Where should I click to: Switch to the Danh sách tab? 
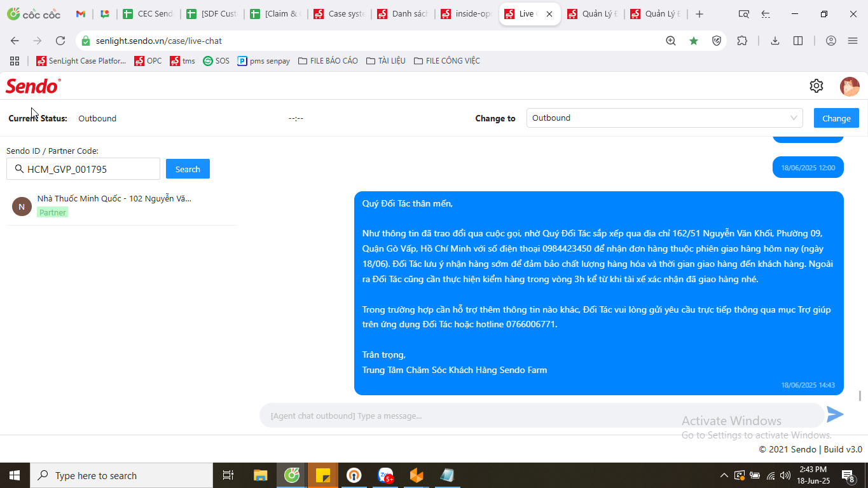[403, 14]
